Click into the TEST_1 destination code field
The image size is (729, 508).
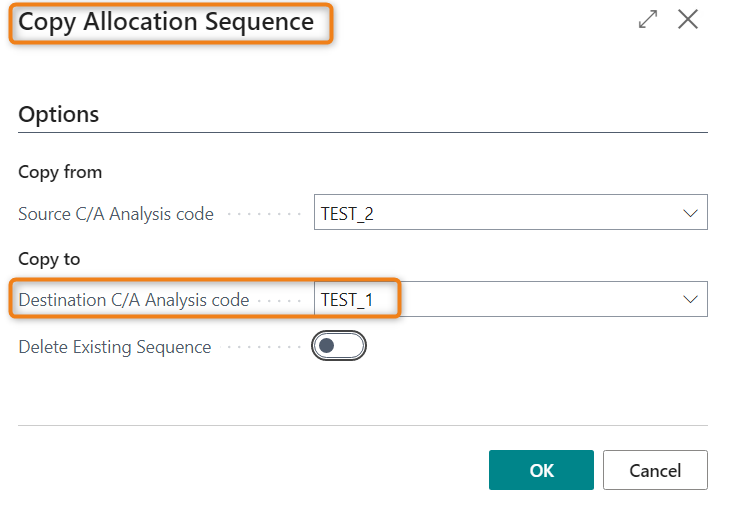[510, 299]
